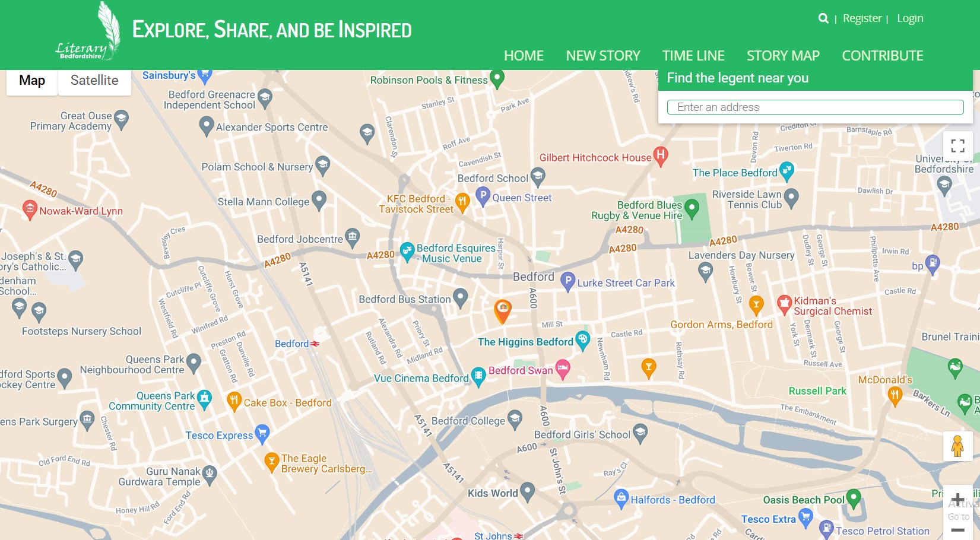Select KFC Bedford restaurant pin

tap(462, 203)
